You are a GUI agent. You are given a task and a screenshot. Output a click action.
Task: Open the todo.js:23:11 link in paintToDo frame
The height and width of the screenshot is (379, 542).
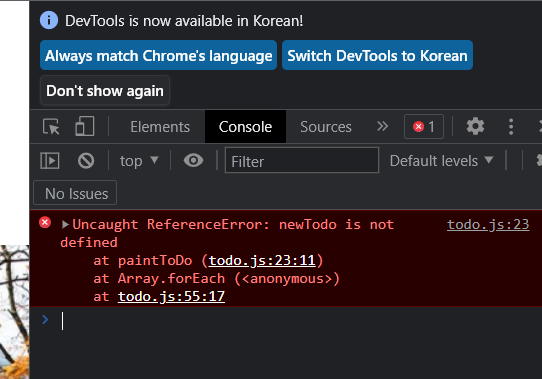(262, 260)
